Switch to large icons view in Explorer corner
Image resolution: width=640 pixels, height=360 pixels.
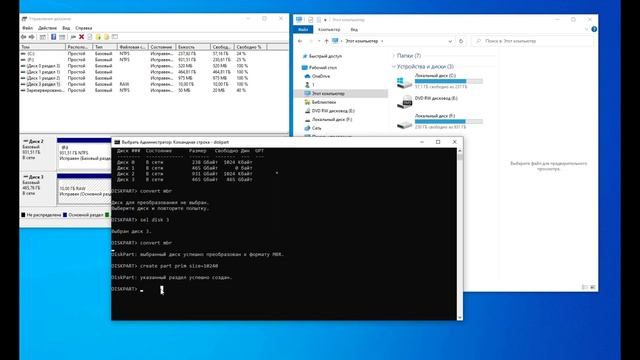click(593, 287)
